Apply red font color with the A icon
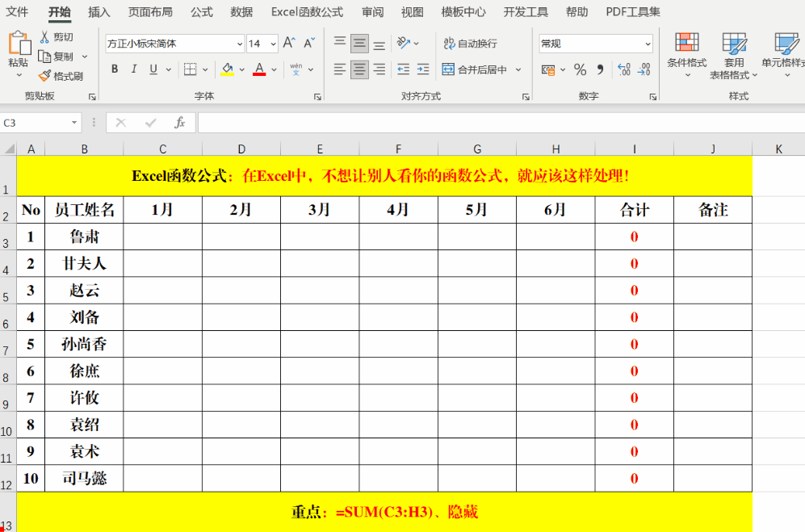The width and height of the screenshot is (805, 532). 259,69
